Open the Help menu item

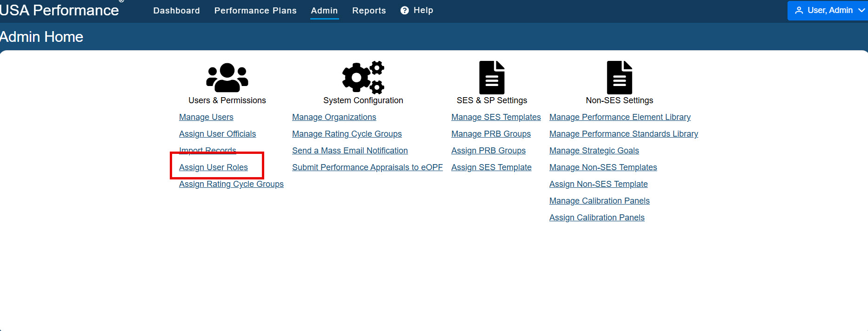point(423,10)
